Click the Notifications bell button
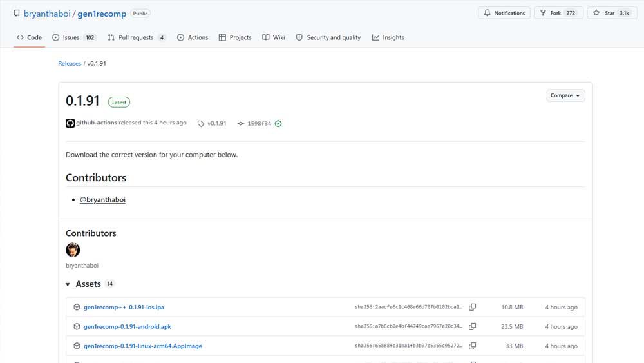644x363 pixels. point(504,13)
